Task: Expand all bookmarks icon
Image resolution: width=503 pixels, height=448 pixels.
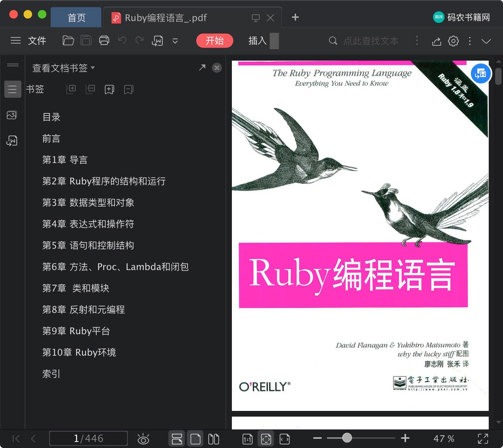Action: pyautogui.click(x=71, y=89)
